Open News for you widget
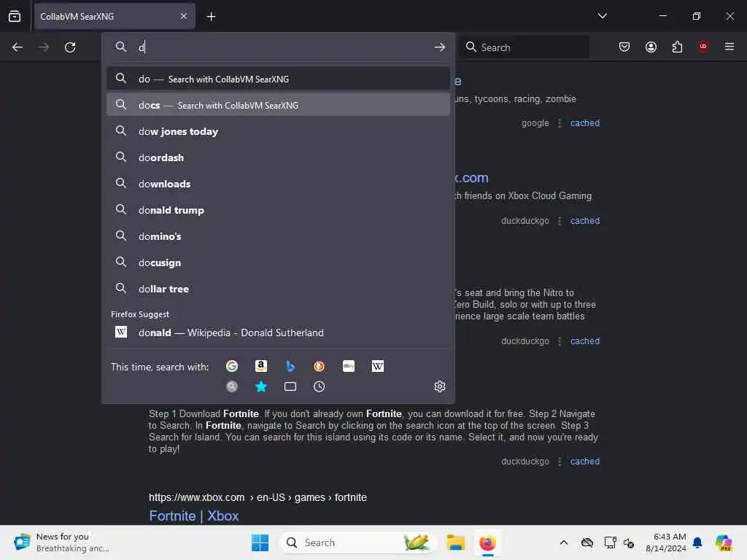Screen dimensions: 747x560 62,542
